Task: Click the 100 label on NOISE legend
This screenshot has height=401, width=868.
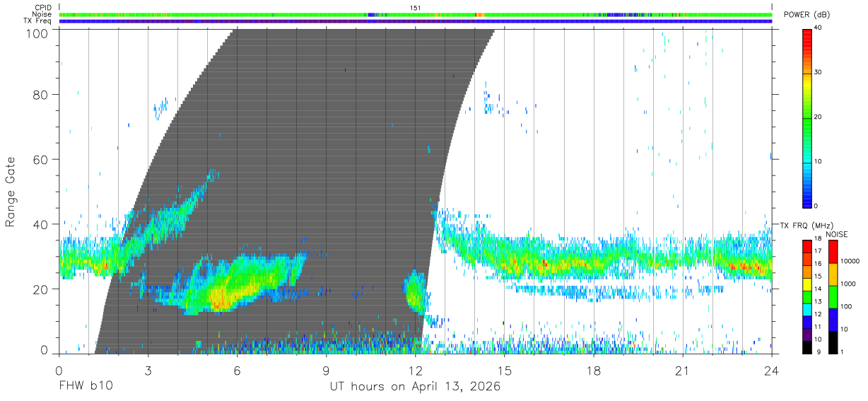Action: point(847,306)
